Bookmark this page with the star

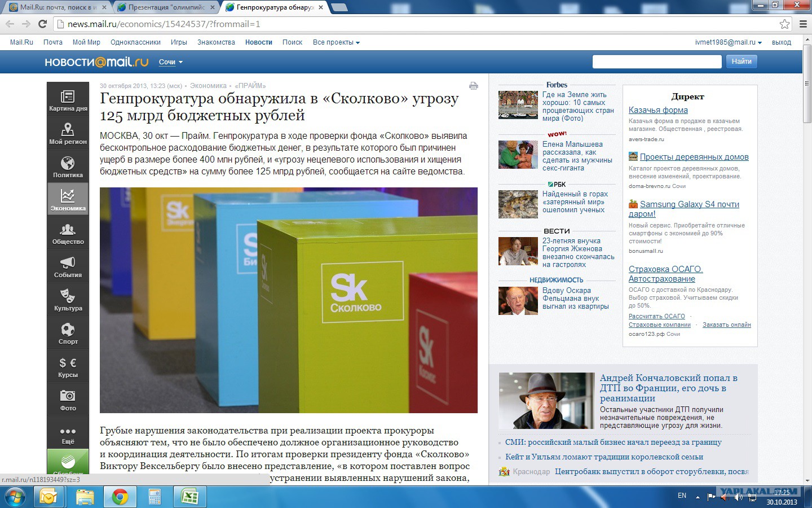pos(784,24)
